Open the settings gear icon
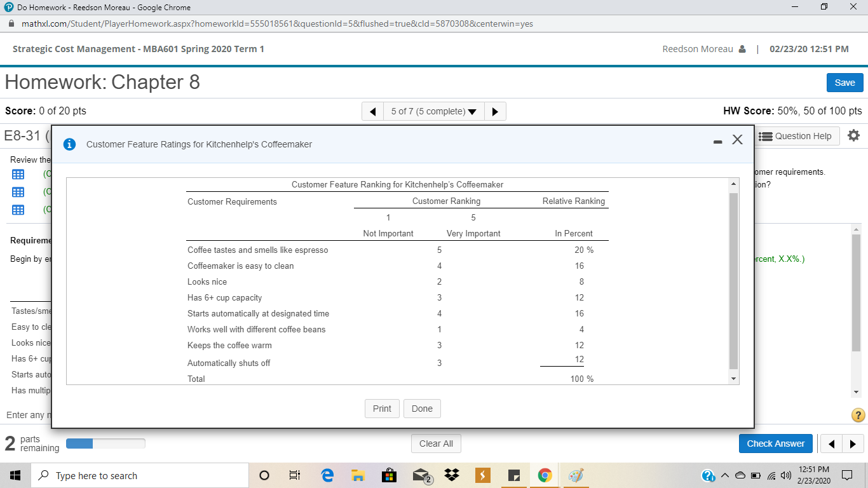 [853, 135]
